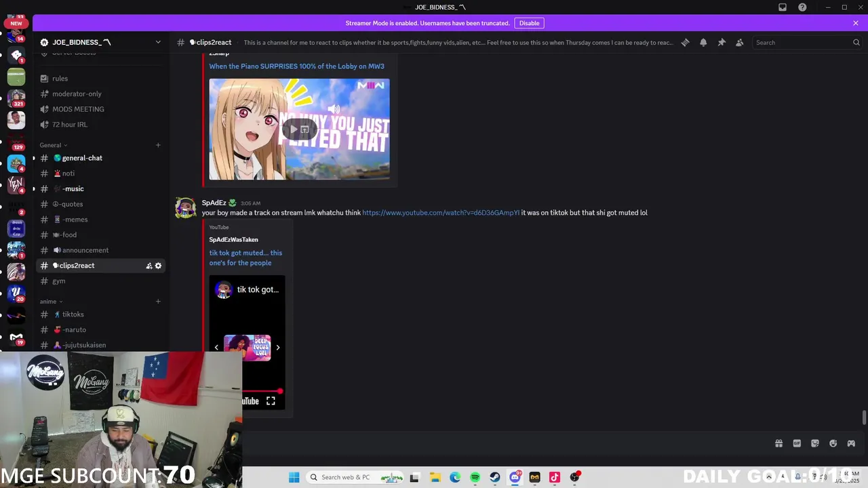Create a channel in the General category

[x=158, y=145]
